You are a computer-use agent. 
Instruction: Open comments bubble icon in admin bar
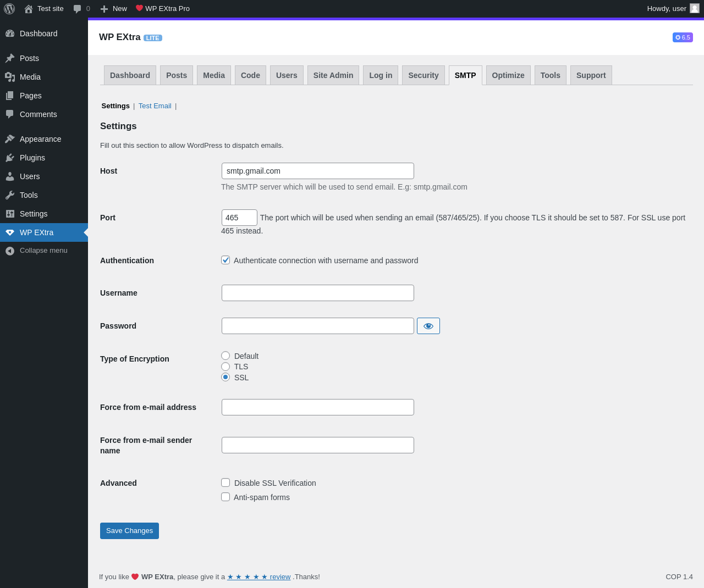coord(78,9)
